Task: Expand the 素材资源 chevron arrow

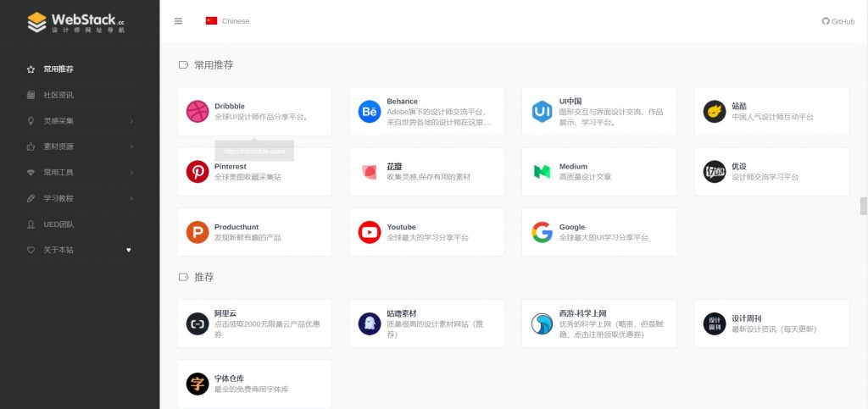Action: click(x=131, y=146)
